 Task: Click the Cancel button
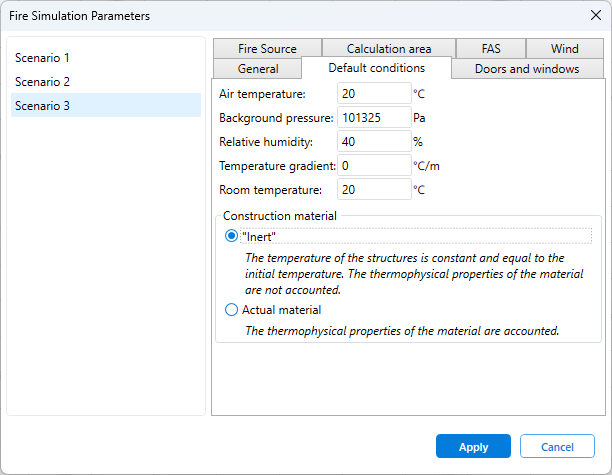pos(557,446)
